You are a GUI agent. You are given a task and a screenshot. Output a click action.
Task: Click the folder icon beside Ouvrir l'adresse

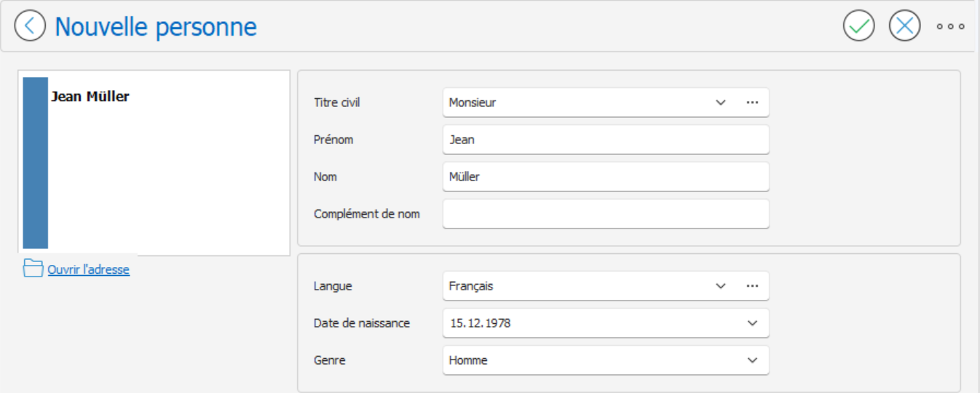(x=33, y=269)
